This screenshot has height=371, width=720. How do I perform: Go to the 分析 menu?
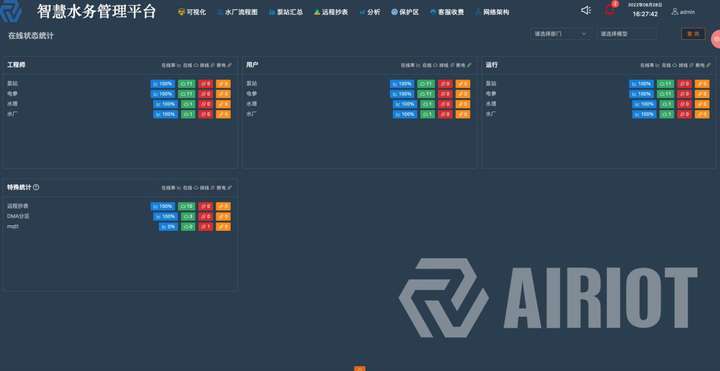click(x=370, y=12)
